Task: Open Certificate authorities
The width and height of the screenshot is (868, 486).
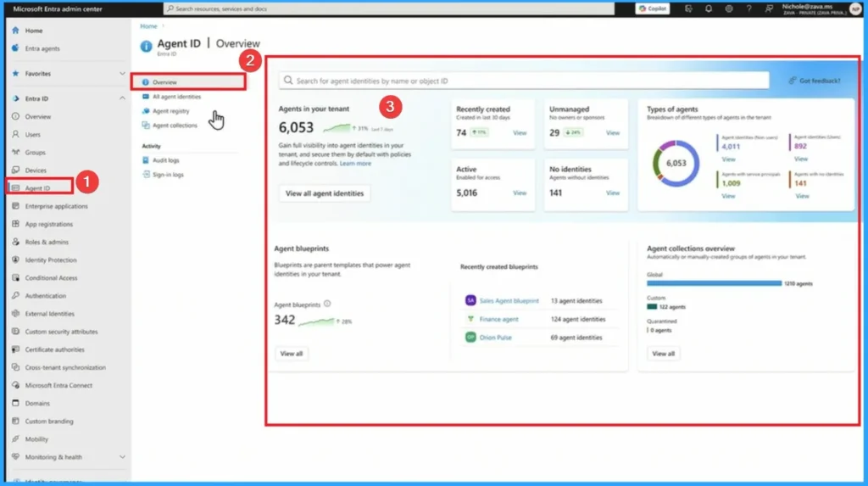Action: (54, 349)
